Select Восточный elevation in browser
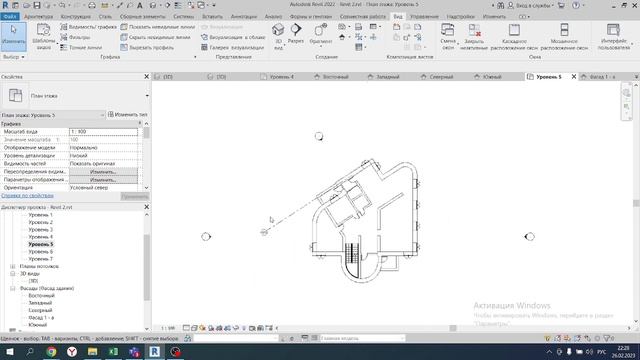 tap(41, 296)
